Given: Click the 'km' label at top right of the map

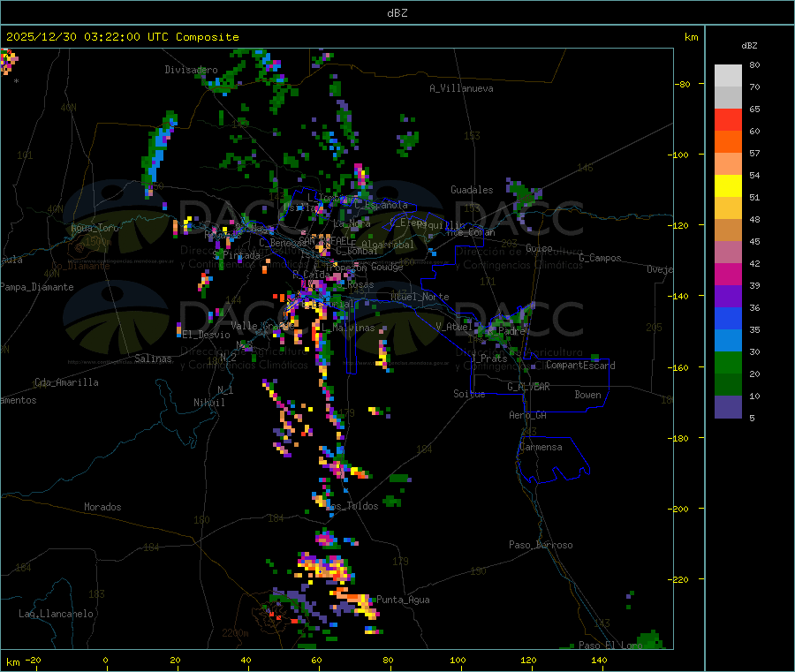Looking at the screenshot, I should [x=691, y=37].
